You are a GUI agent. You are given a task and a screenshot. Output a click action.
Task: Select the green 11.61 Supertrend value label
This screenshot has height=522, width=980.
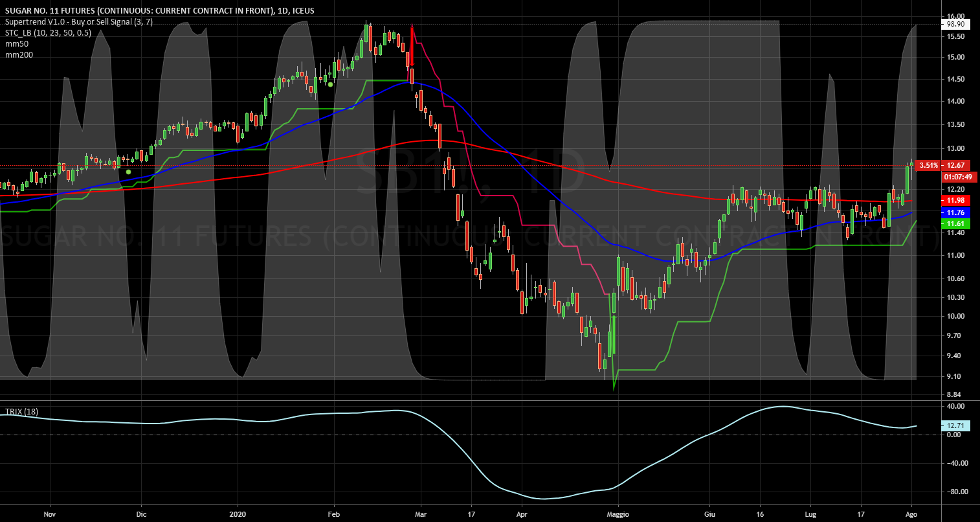(955, 223)
